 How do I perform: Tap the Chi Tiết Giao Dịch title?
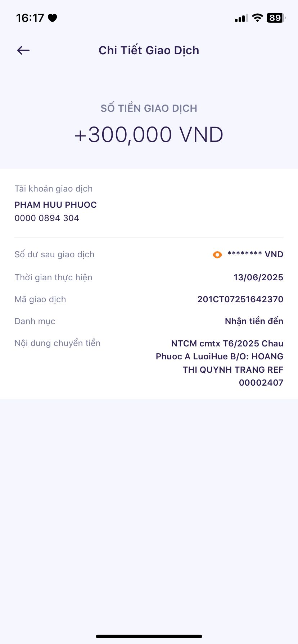(x=149, y=50)
